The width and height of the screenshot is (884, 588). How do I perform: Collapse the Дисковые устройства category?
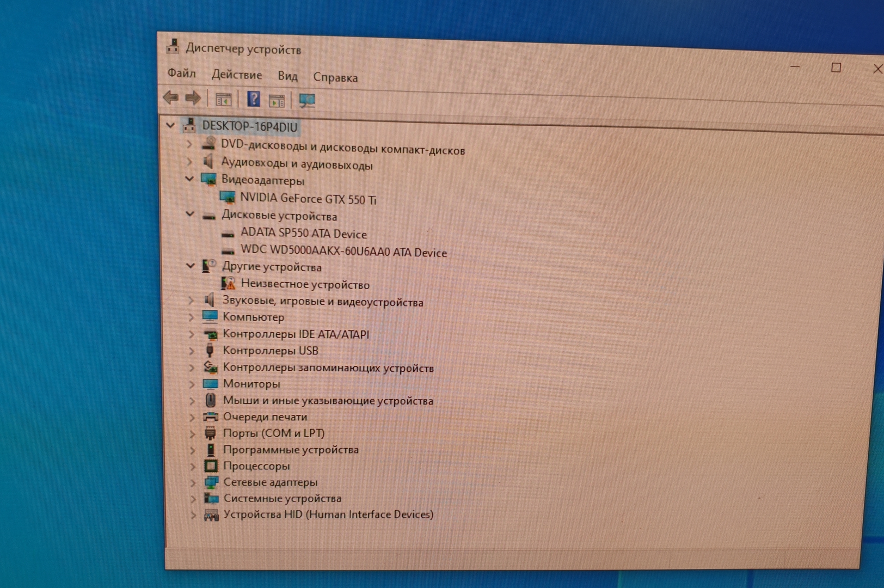point(190,215)
